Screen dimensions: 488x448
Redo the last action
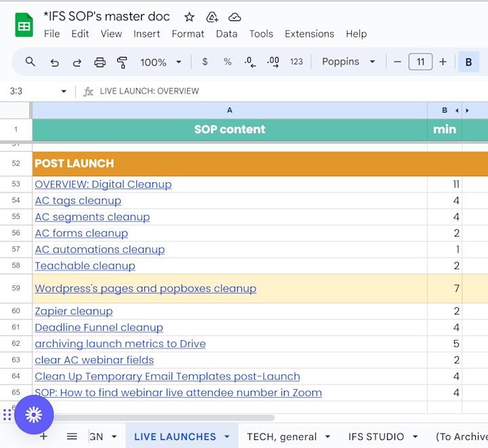77,62
